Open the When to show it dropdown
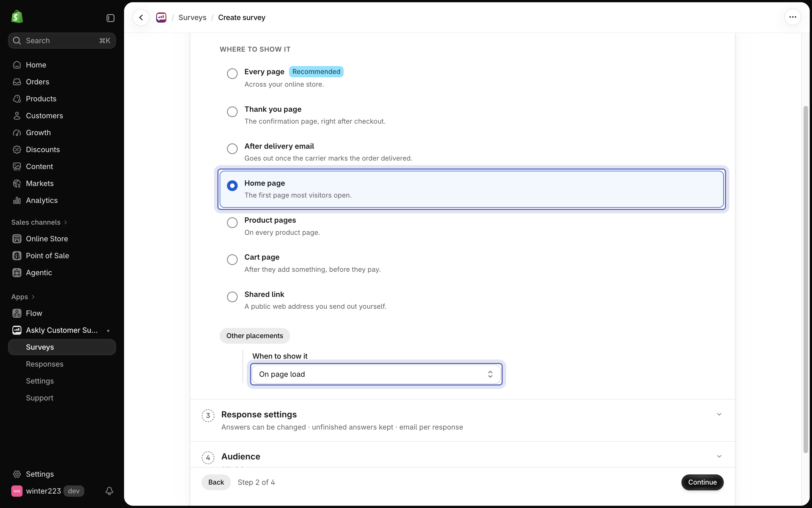This screenshot has width=812, height=508. point(376,374)
